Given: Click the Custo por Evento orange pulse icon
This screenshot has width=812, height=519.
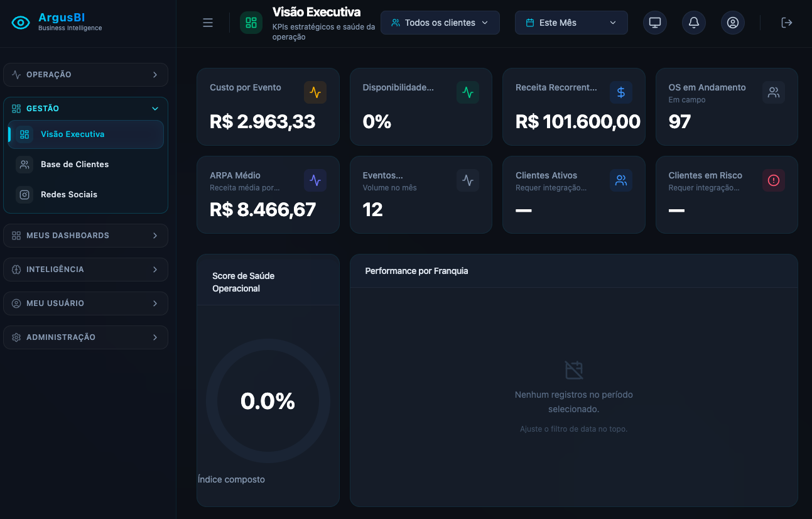Looking at the screenshot, I should 315,92.
